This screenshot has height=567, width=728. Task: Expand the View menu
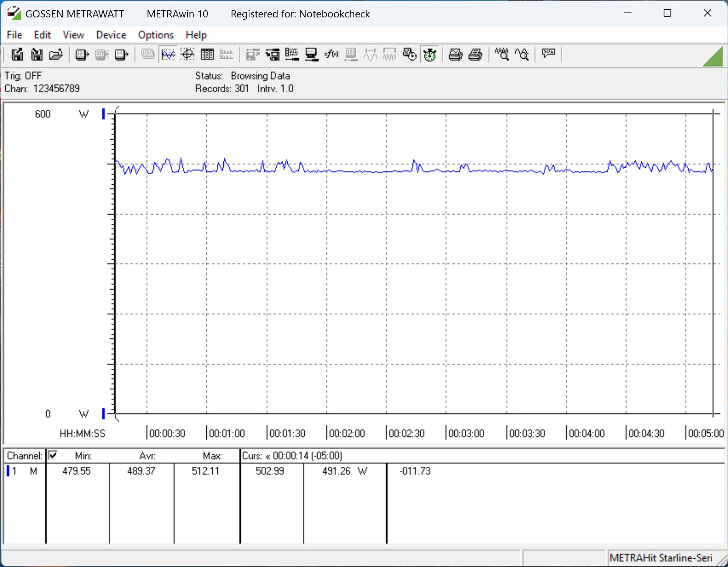(73, 35)
